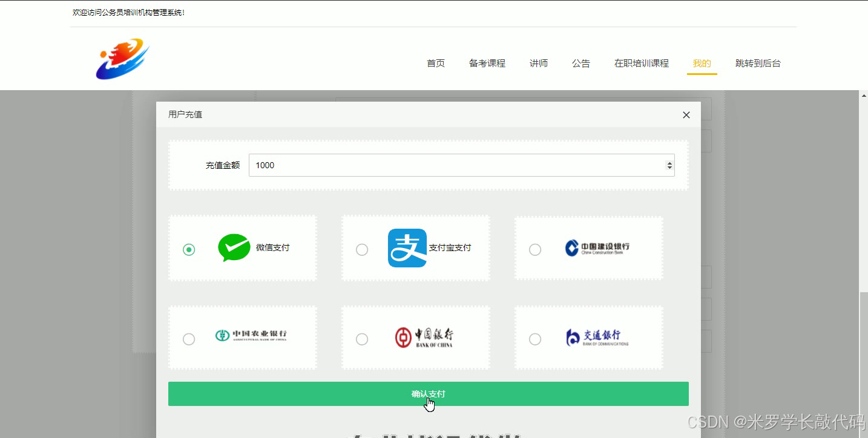This screenshot has width=868, height=438.
Task: Open the 在职培训课程 nav item
Action: coord(642,63)
